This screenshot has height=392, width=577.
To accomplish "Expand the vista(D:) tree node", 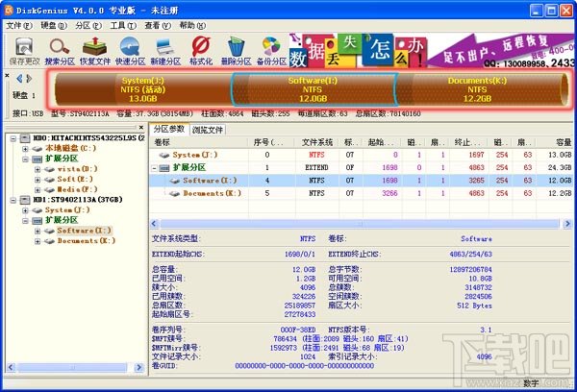I will click(38, 169).
